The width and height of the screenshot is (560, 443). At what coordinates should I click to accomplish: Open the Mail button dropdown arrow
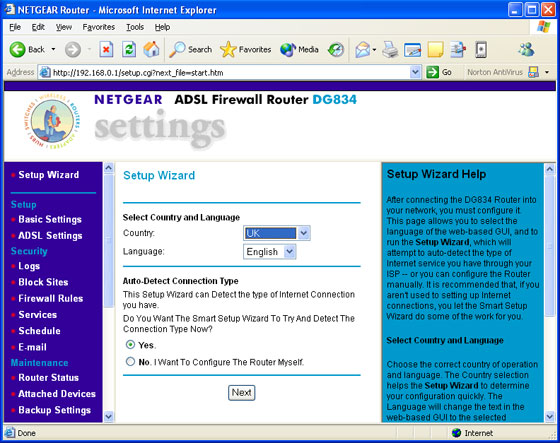[x=374, y=50]
